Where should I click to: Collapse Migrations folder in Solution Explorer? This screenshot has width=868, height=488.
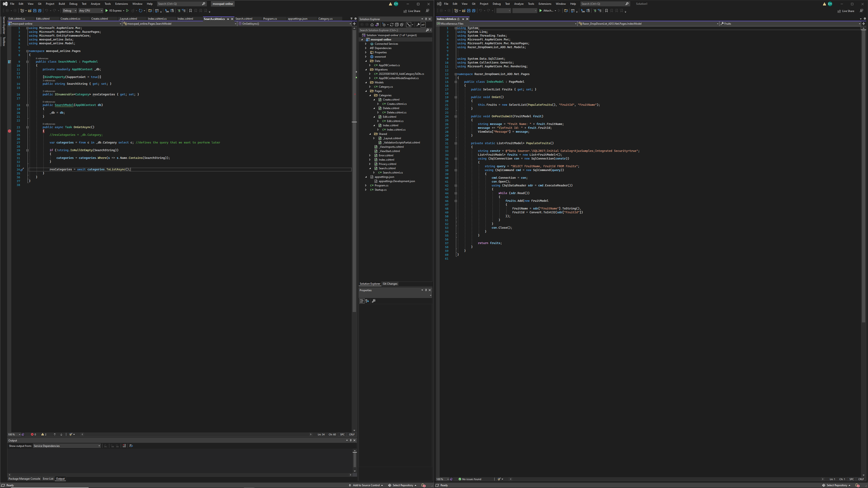(x=366, y=70)
